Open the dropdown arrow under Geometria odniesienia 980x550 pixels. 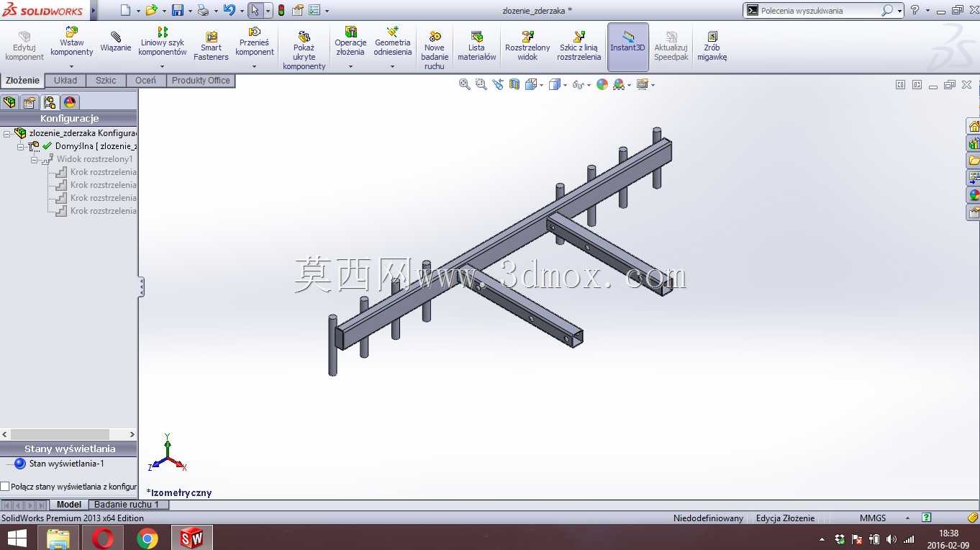tap(393, 67)
